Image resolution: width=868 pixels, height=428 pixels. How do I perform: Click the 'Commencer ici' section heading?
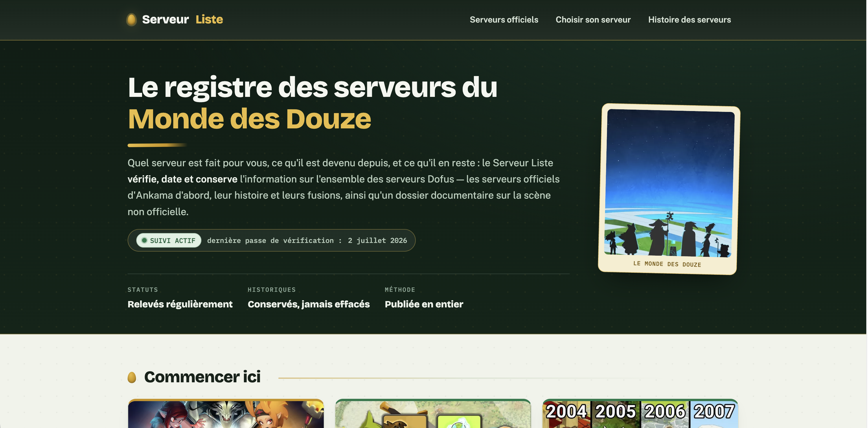pos(202,377)
